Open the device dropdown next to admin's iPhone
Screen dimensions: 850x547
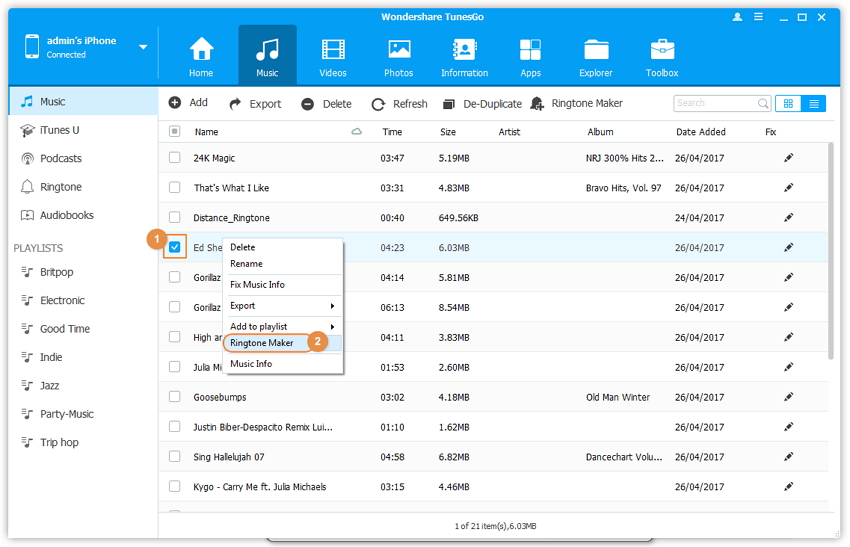point(143,47)
